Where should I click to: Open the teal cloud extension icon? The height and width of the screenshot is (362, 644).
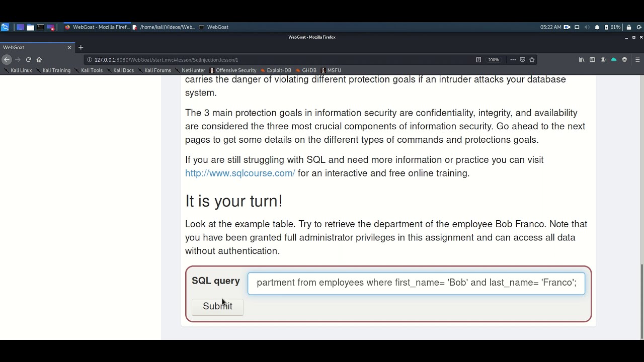[613, 60]
